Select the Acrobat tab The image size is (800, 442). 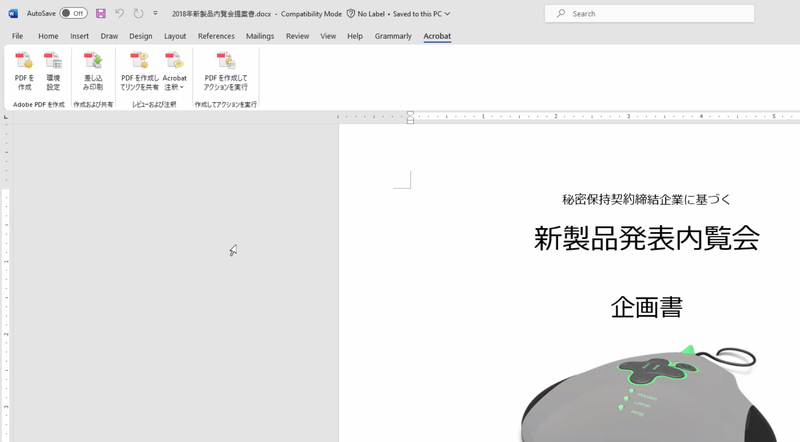(437, 36)
